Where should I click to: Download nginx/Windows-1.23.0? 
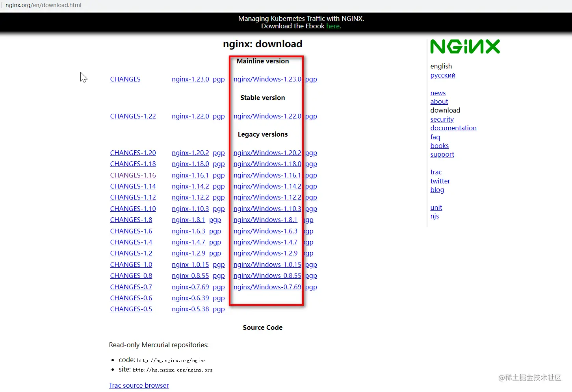[x=267, y=79]
